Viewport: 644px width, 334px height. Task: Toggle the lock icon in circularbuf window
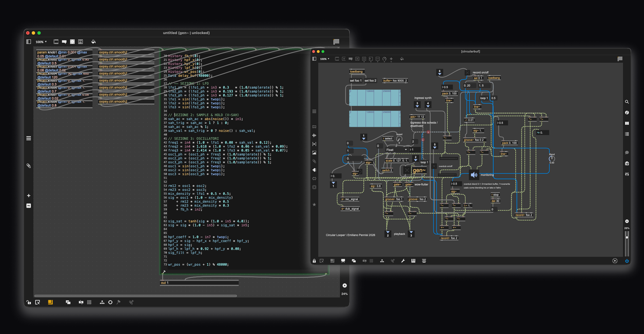[314, 261]
